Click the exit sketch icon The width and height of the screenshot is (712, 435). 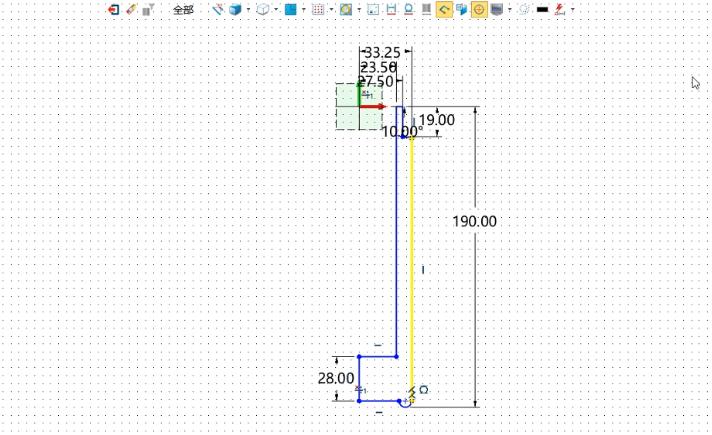coord(113,9)
